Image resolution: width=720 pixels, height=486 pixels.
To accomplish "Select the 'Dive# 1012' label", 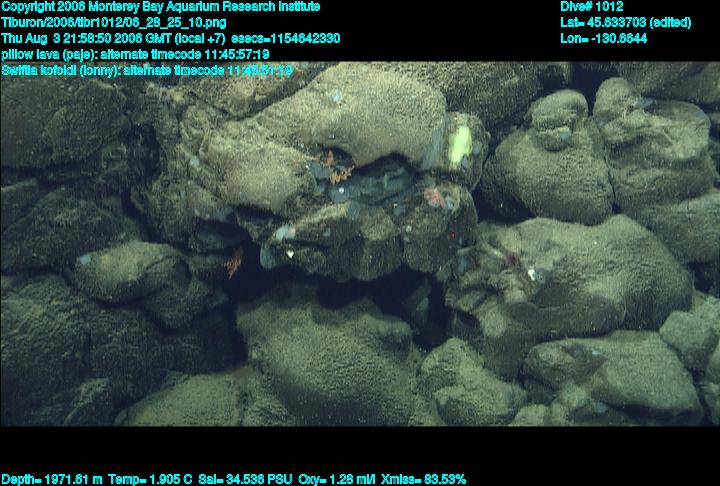I will point(591,7).
